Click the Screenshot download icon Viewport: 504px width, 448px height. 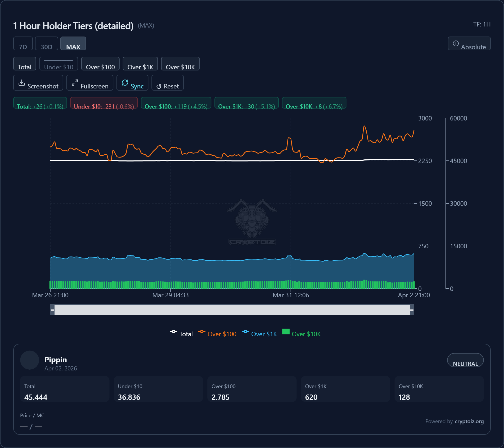point(22,83)
